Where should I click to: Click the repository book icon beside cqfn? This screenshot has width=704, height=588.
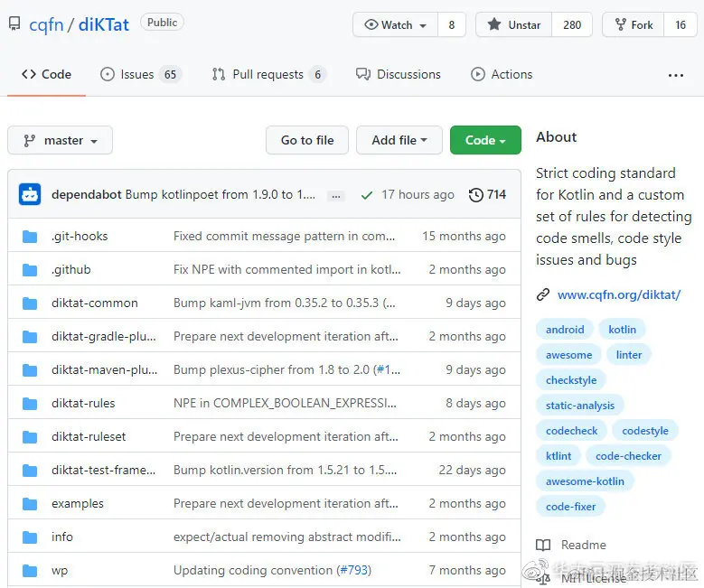coord(14,23)
